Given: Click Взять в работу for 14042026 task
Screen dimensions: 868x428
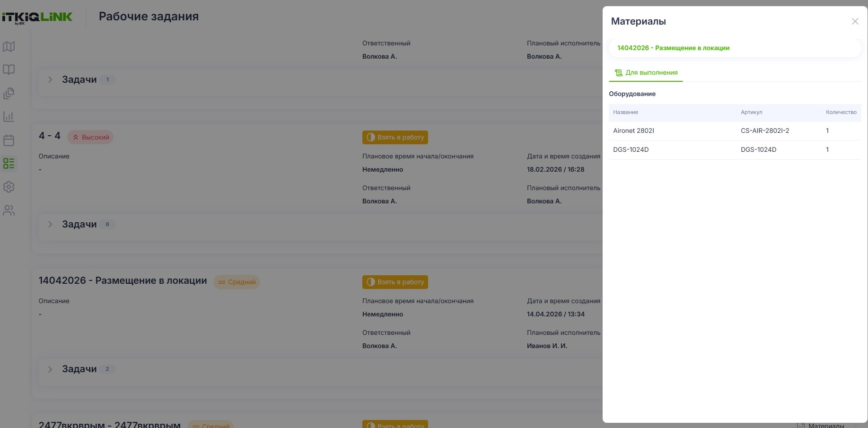Looking at the screenshot, I should (395, 282).
